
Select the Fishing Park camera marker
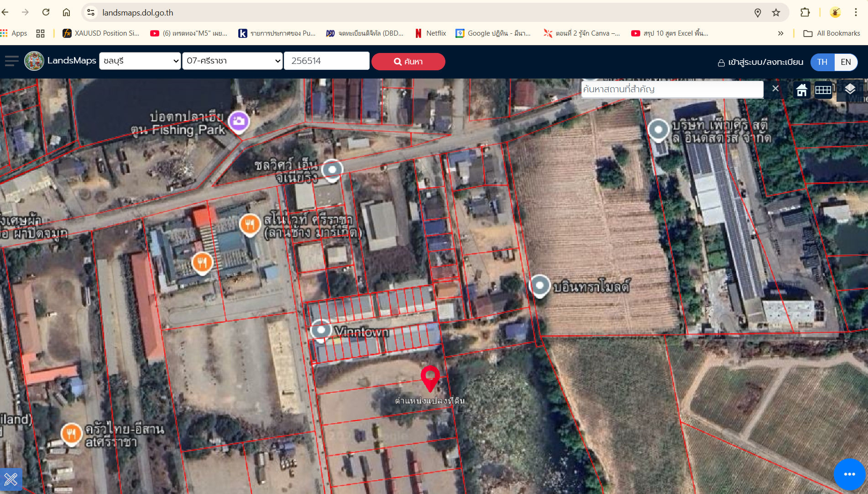[239, 121]
